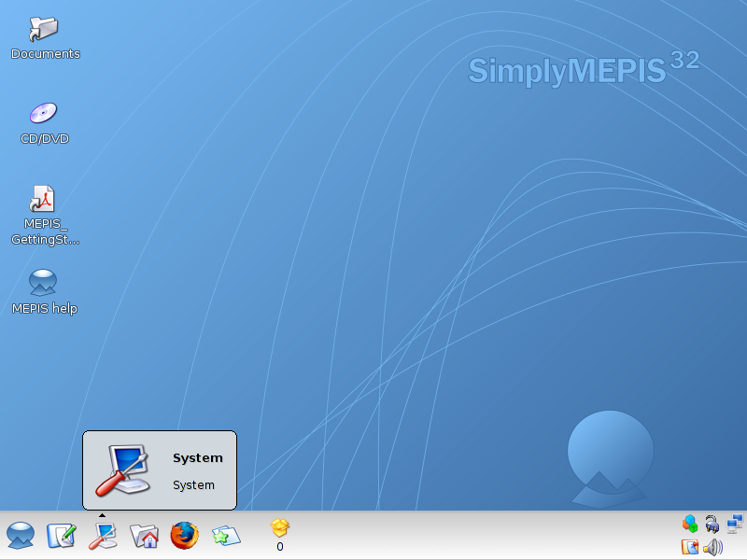Click the sticky notes tray icon

(x=690, y=547)
